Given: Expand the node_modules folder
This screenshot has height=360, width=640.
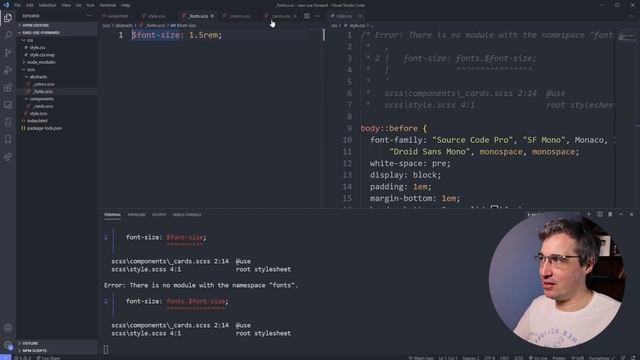Looking at the screenshot, I should tap(57, 62).
